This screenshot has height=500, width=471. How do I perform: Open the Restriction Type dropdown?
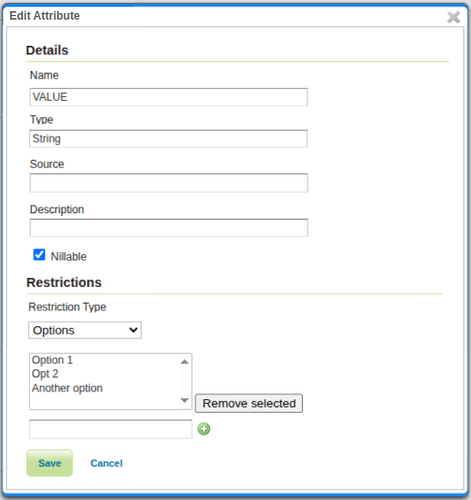click(x=85, y=330)
